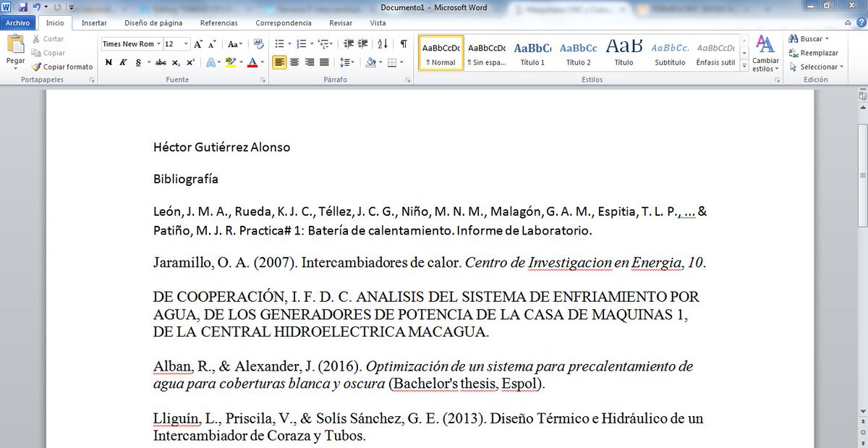Expand the font color dropdown arrow
This screenshot has height=448, width=868.
pos(262,62)
